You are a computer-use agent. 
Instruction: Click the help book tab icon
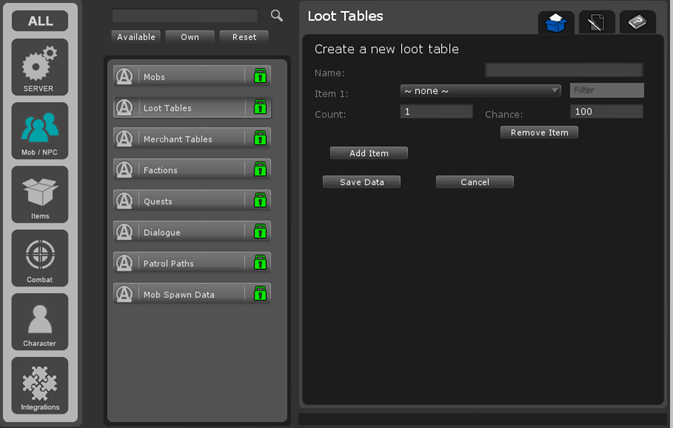pos(637,22)
